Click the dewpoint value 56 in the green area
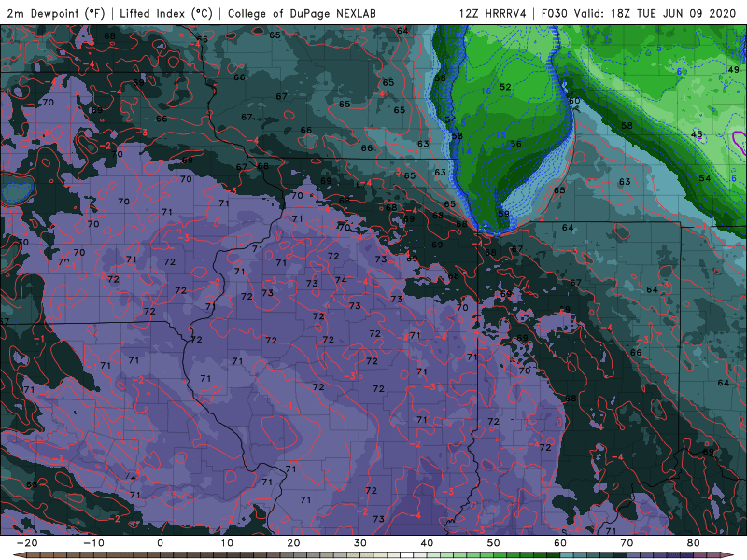 (516, 144)
